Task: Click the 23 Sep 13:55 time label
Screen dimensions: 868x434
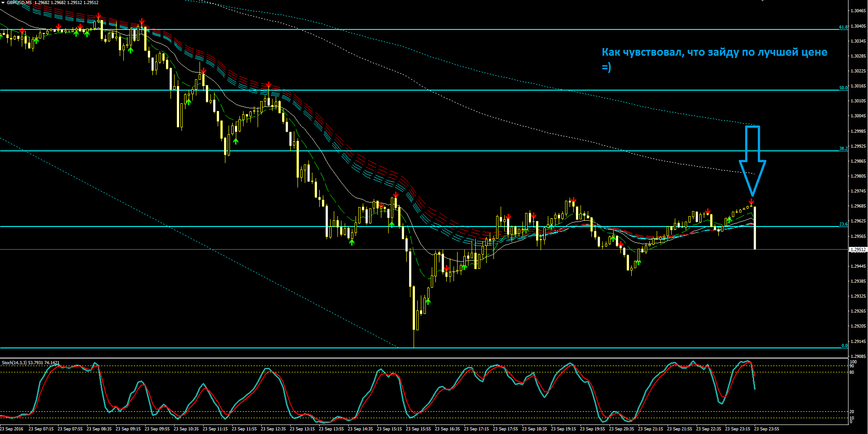Action: 331,429
